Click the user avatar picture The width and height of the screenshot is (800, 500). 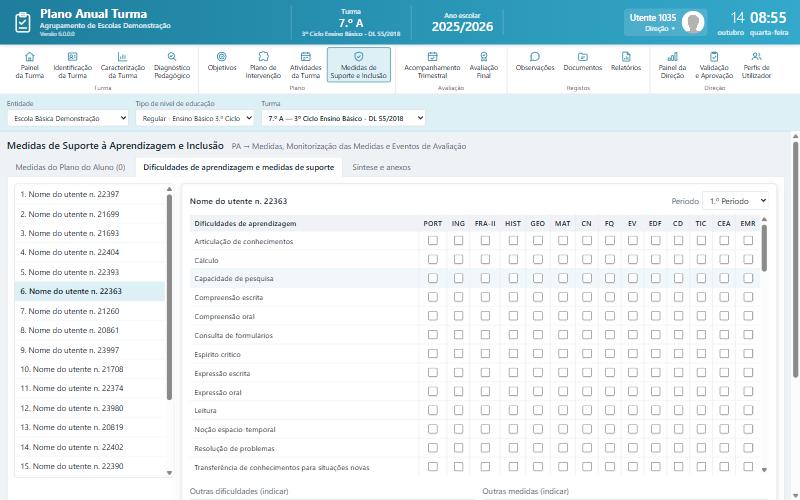(693, 22)
